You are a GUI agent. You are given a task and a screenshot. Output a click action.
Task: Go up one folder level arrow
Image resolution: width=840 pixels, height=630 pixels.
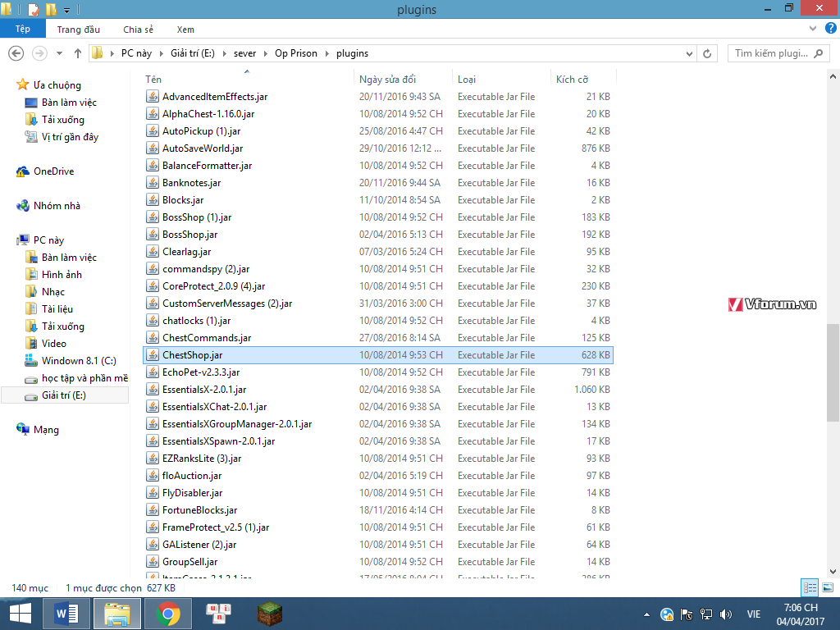pyautogui.click(x=78, y=53)
